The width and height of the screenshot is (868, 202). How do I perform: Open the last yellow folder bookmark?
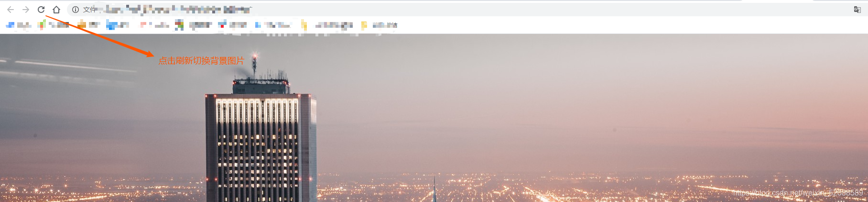point(380,25)
